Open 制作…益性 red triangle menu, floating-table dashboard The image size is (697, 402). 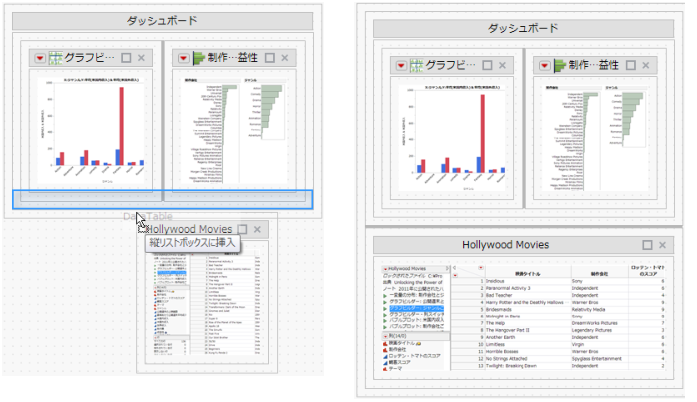pyautogui.click(x=184, y=58)
